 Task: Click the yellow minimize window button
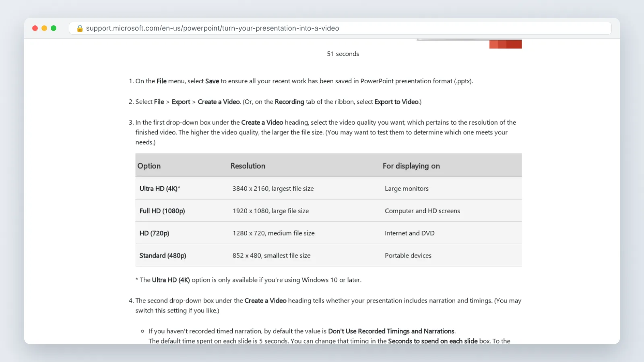[x=44, y=28]
